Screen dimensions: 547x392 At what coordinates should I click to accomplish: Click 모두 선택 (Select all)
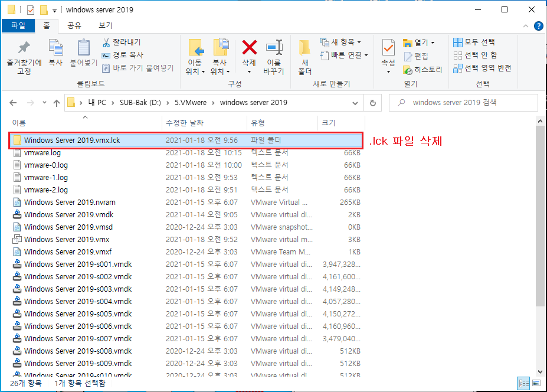click(x=474, y=43)
